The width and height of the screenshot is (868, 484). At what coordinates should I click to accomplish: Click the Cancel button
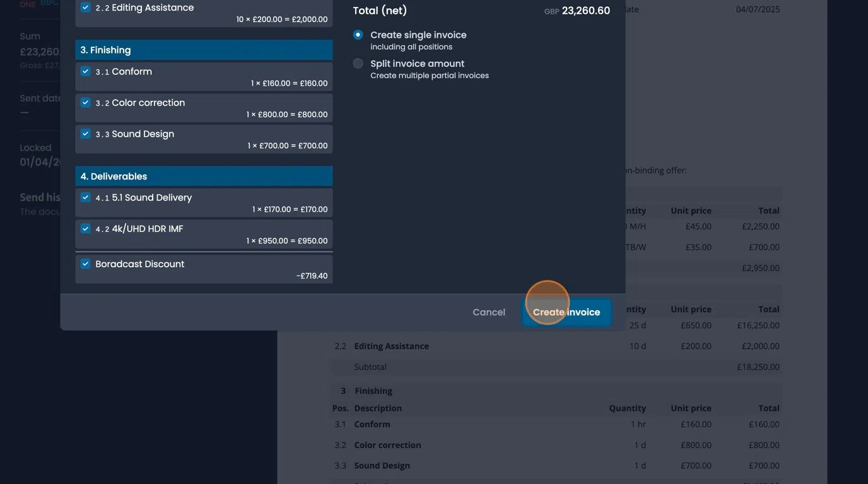coord(488,311)
